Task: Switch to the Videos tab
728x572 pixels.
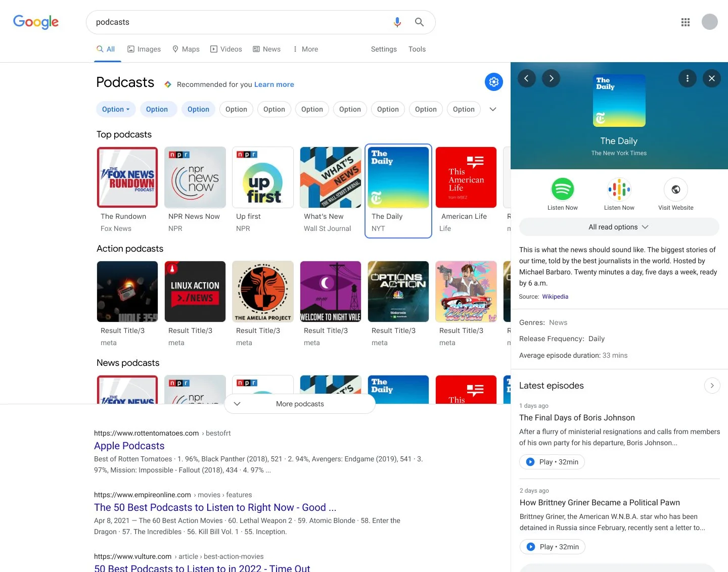Action: click(226, 49)
